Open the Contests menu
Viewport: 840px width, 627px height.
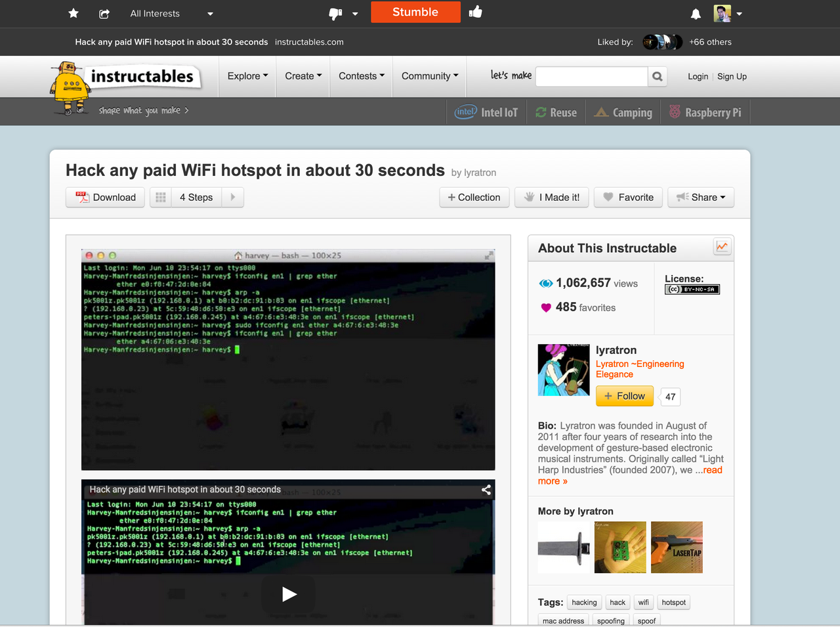click(361, 76)
